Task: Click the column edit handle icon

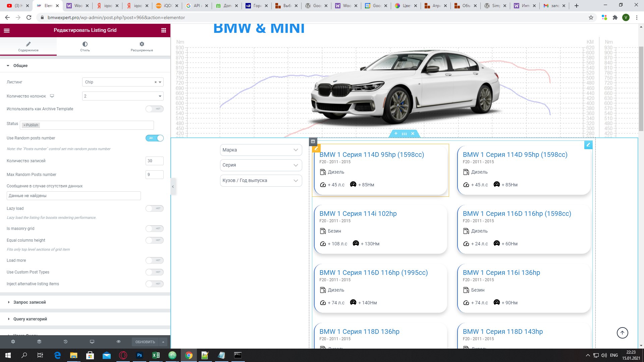Action: [x=313, y=141]
